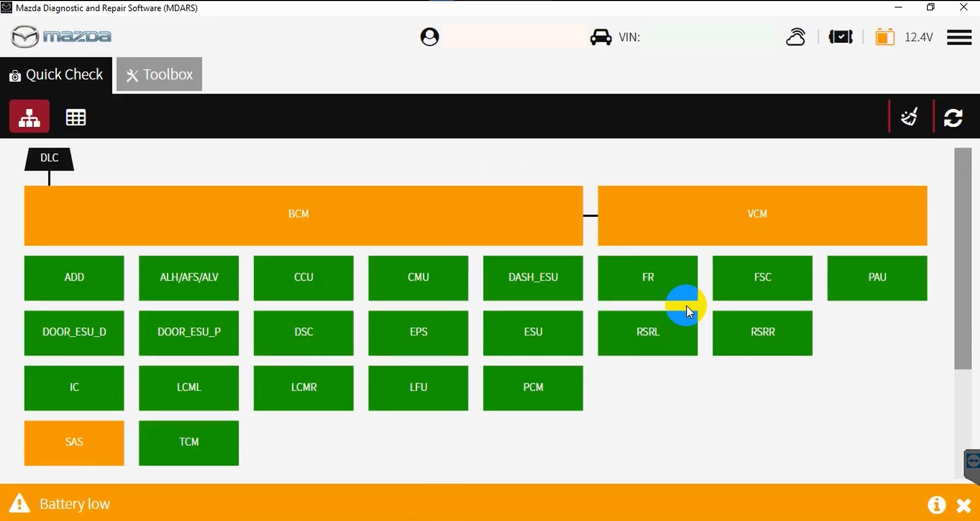Click the battery voltage icon
Screen dimensions: 980x521
click(x=885, y=37)
